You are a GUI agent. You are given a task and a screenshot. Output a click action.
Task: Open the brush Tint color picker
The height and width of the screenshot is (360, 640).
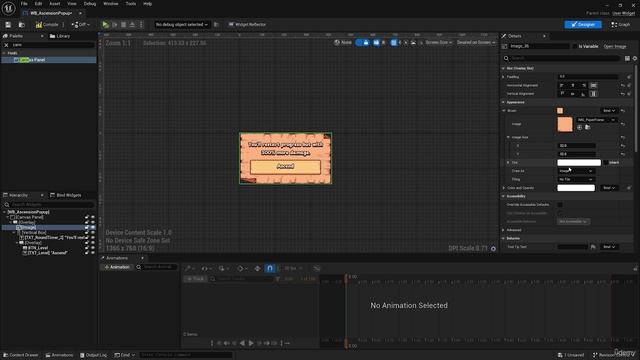click(579, 163)
